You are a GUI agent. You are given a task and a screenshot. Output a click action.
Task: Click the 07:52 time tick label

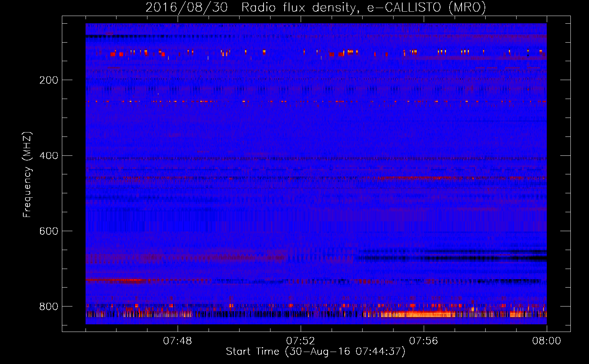(x=301, y=341)
